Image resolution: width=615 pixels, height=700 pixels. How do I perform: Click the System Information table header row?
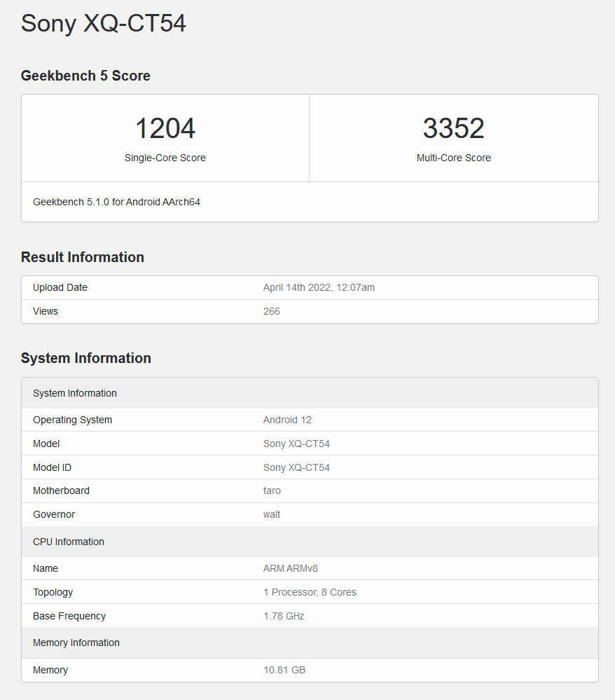click(x=310, y=393)
